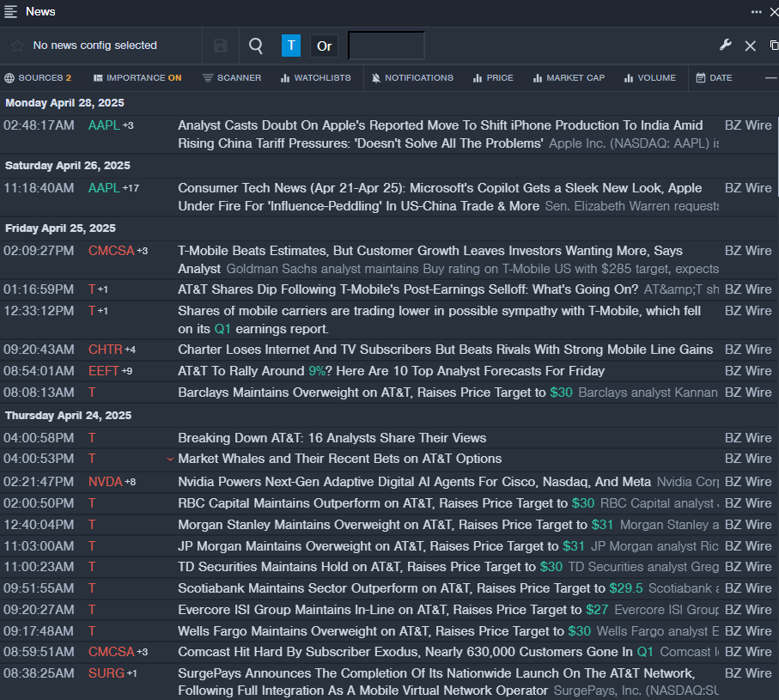Image resolution: width=779 pixels, height=700 pixels.
Task: Open settings with the wrench icon
Action: tap(726, 46)
